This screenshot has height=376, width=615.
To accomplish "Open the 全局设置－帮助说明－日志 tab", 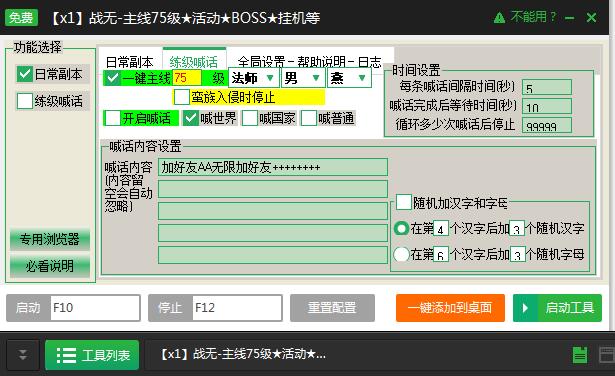I will point(310,61).
